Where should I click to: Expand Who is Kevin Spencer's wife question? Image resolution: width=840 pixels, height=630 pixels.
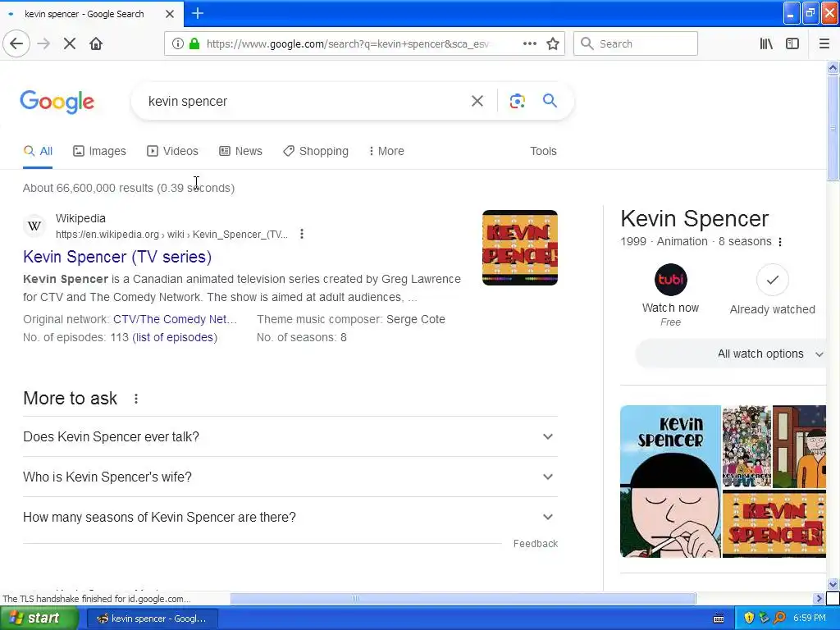pos(290,477)
